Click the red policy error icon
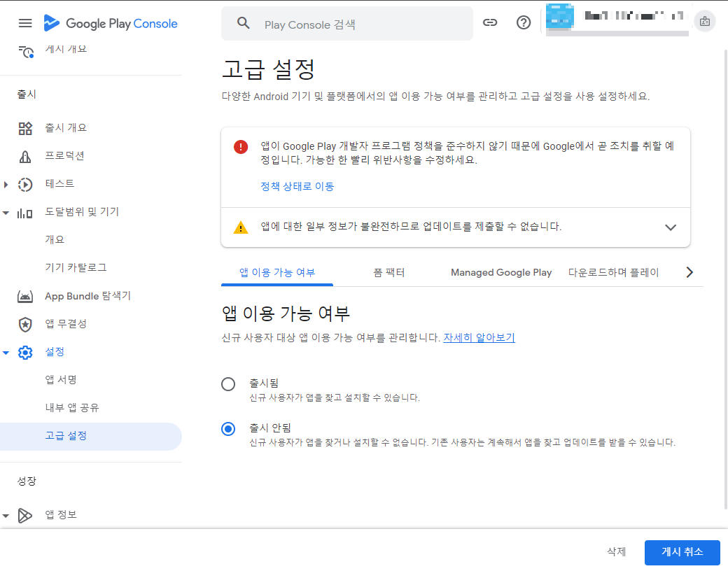The image size is (728, 571). tap(241, 147)
